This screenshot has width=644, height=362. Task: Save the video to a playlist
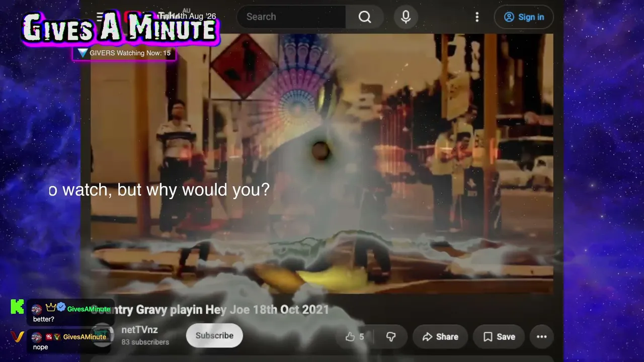click(499, 337)
